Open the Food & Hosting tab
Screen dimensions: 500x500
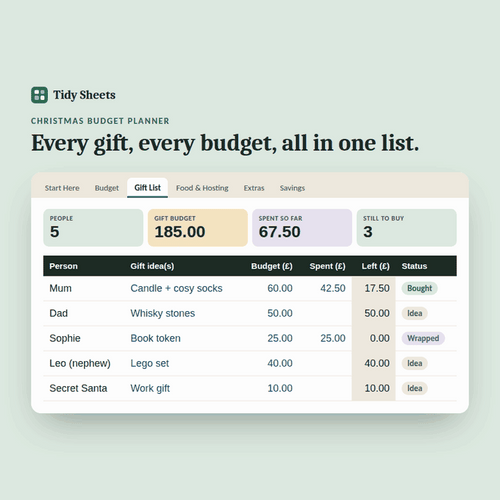point(202,188)
